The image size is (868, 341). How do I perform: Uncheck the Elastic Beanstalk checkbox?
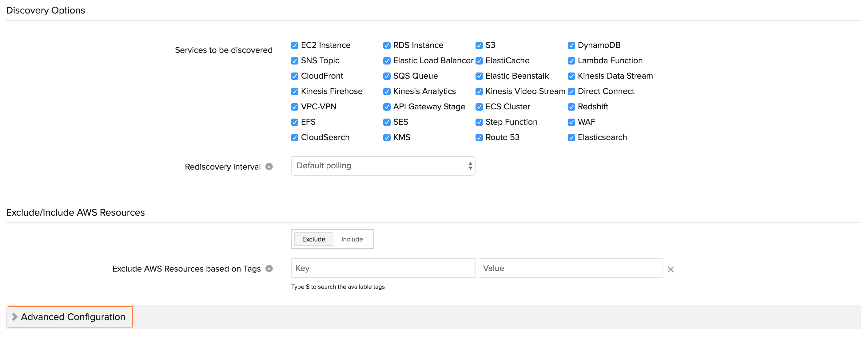point(479,76)
